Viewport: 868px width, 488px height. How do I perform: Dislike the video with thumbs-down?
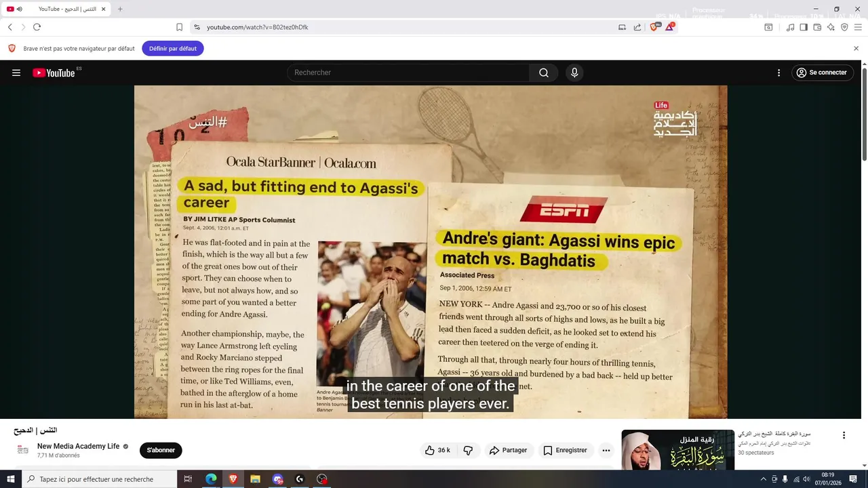tap(468, 450)
